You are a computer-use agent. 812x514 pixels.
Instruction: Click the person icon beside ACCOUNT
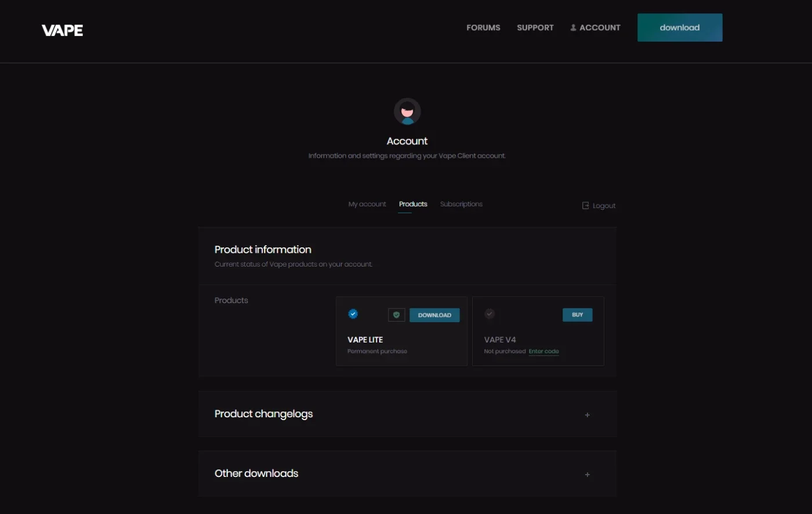point(573,28)
